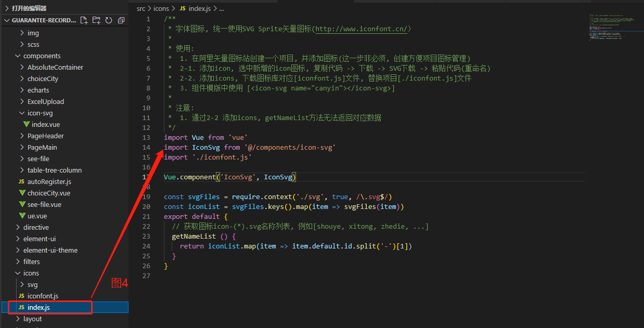The image size is (644, 328).
Task: Collapse all folders in explorer
Action: 121,20
